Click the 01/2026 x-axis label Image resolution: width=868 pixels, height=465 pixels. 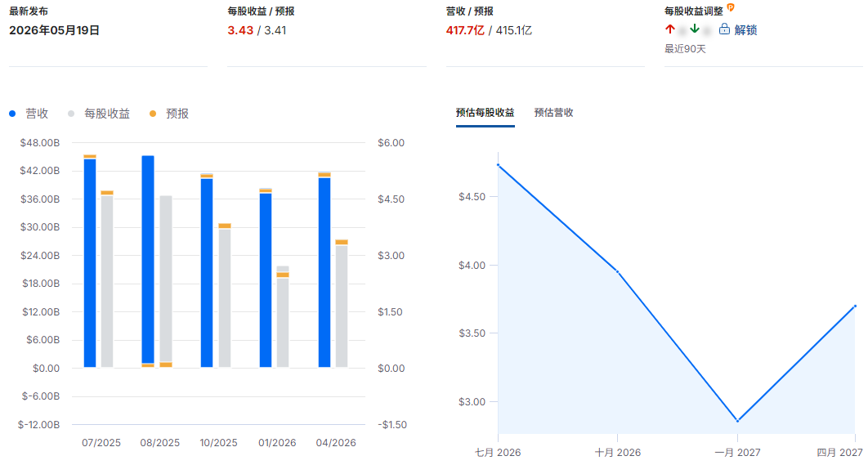[277, 443]
